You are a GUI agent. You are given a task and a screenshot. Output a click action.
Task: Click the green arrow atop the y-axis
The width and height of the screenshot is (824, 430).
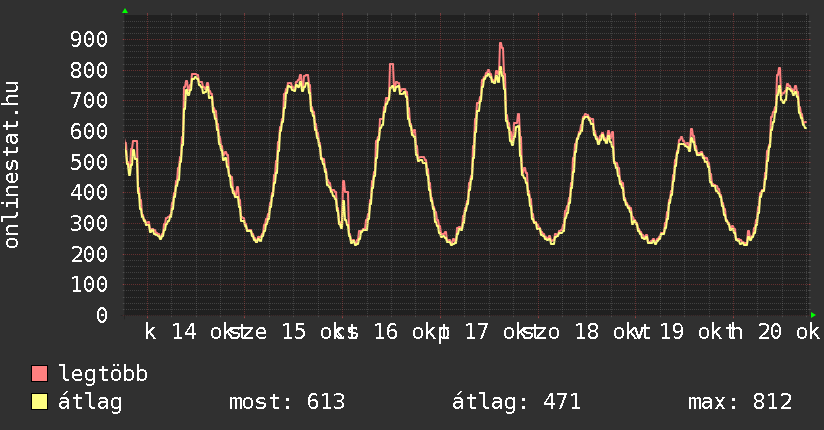coord(125,11)
